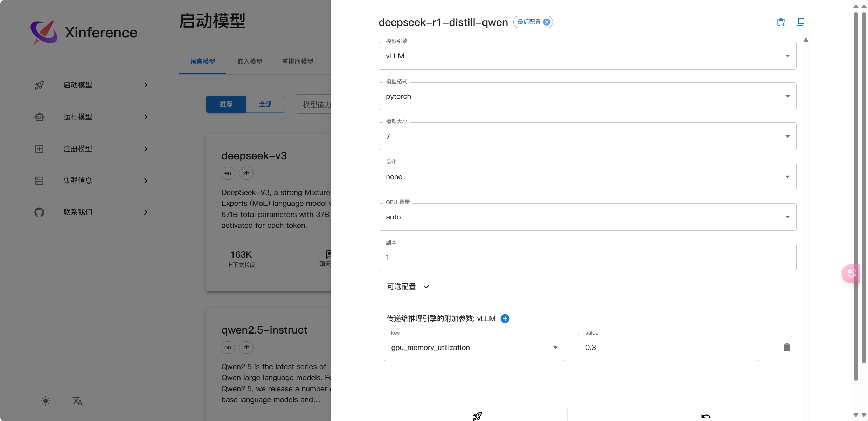The width and height of the screenshot is (868, 421).
Task: Click the 副本 replica input field
Action: pyautogui.click(x=587, y=257)
